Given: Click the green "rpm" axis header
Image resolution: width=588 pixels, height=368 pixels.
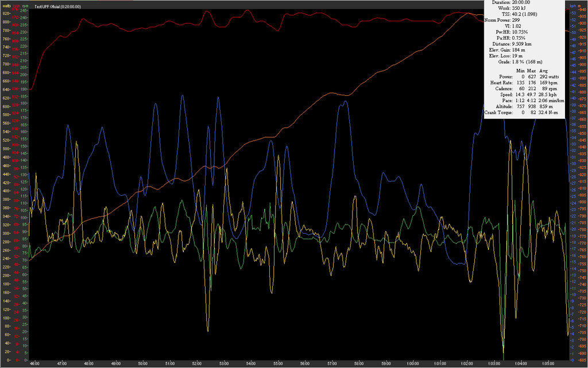Looking at the screenshot, I should tap(25, 6).
